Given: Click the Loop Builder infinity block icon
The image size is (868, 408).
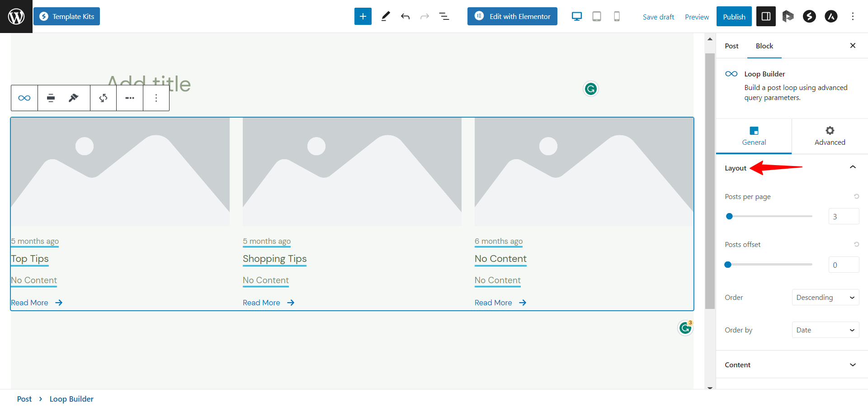Looking at the screenshot, I should pos(24,98).
